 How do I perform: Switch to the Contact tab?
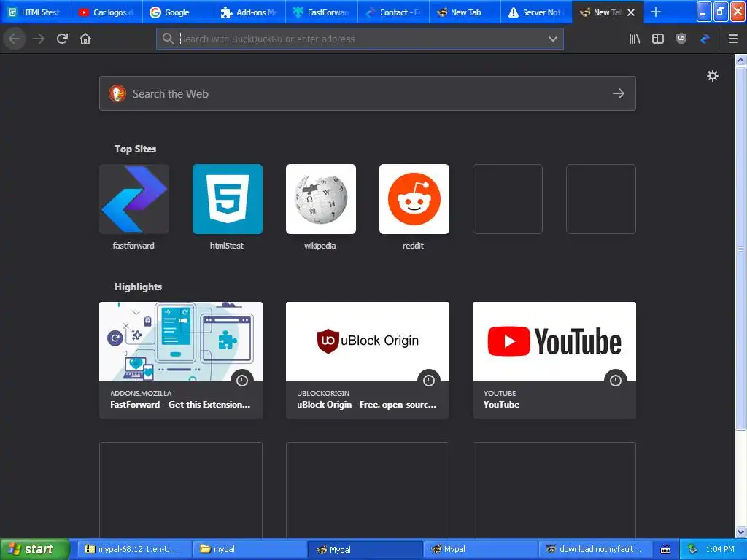pyautogui.click(x=393, y=12)
